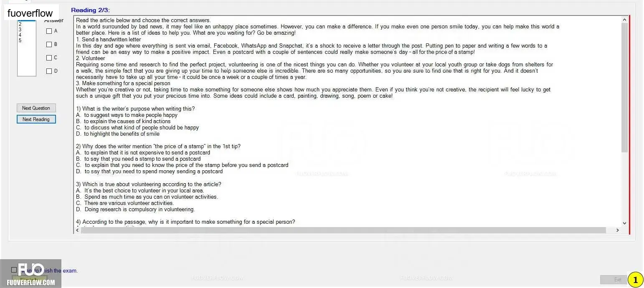The height and width of the screenshot is (288, 644).
Task: Tick the finish the exam checkbox
Action: coord(14,270)
